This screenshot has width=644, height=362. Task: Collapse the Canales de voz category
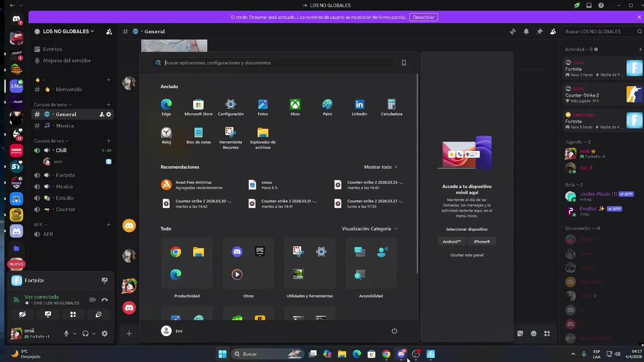[x=51, y=141]
